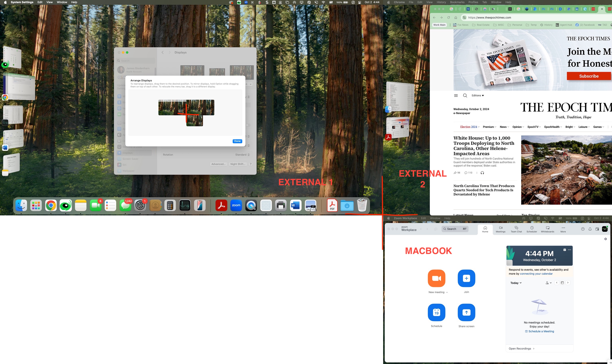Click the red Subscribe button
The height and width of the screenshot is (364, 612).
588,76
